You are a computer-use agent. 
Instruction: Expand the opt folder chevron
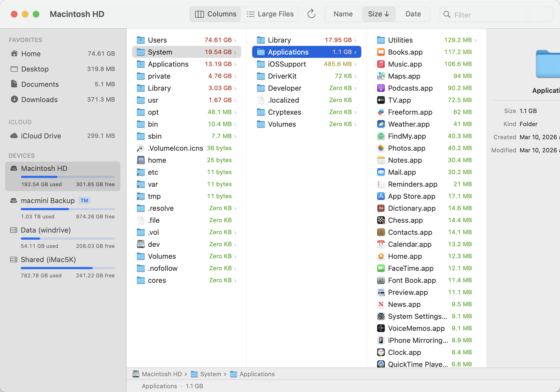[x=235, y=112]
